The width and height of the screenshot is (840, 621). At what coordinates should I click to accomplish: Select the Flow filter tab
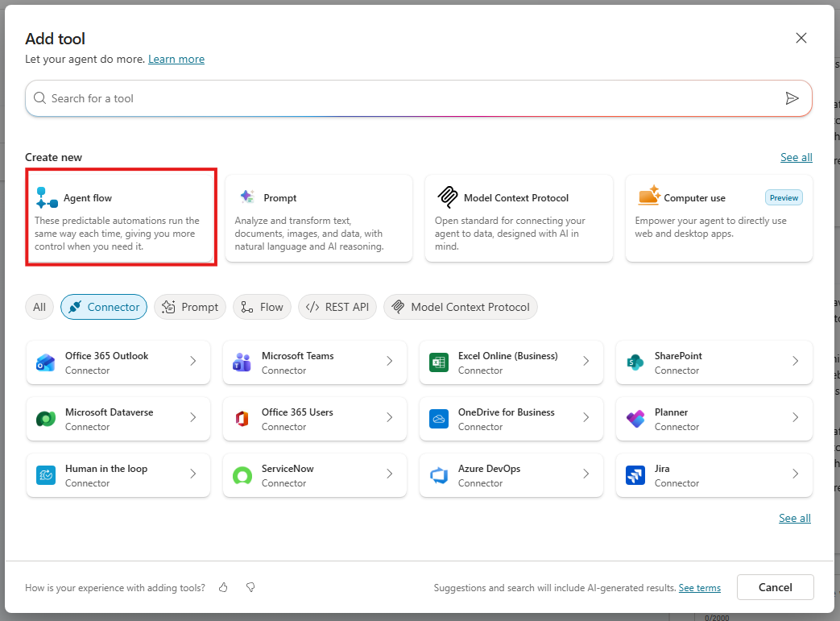click(x=262, y=307)
